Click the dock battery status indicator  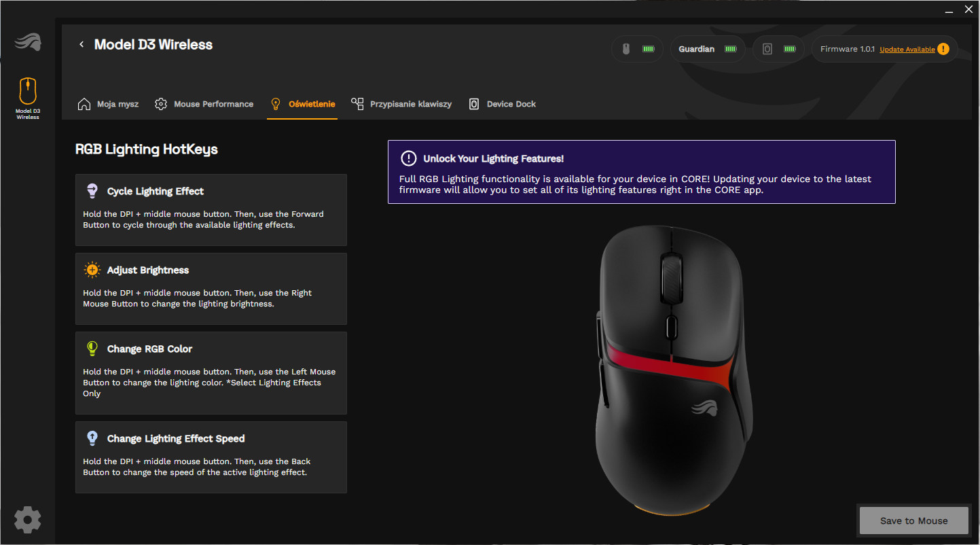click(x=778, y=49)
